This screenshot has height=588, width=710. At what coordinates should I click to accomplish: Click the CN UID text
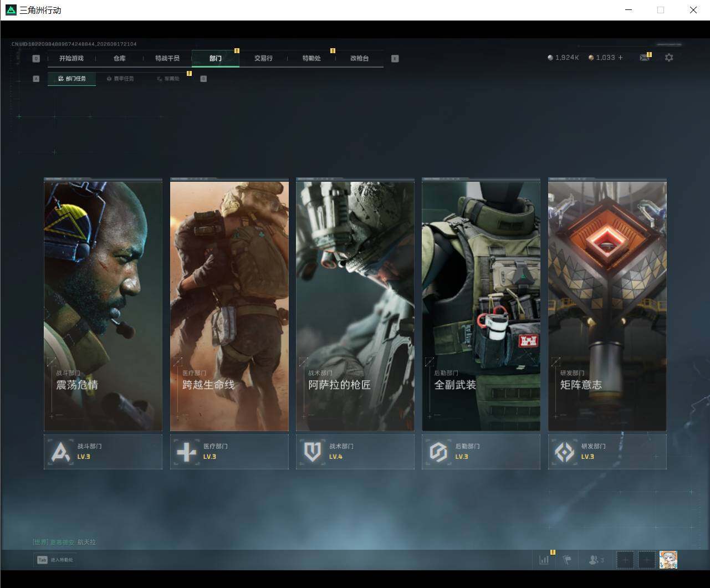(x=74, y=44)
